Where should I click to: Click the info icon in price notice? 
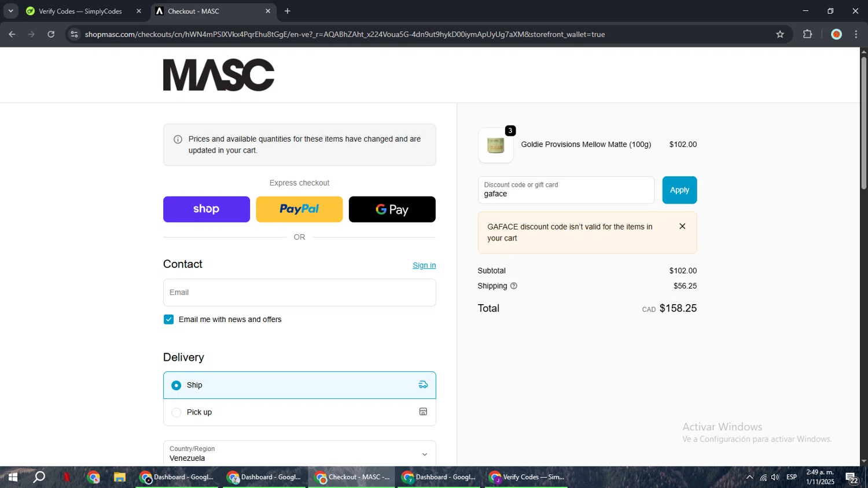tap(178, 139)
